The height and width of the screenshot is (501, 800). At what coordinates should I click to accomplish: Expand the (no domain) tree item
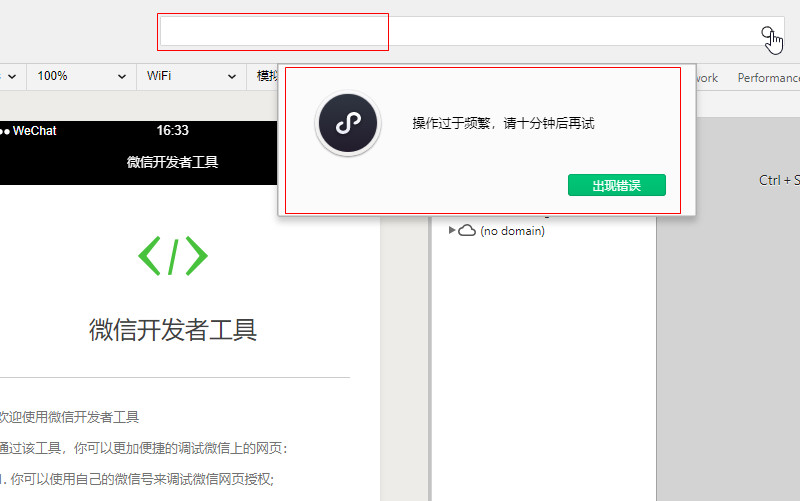coord(451,230)
